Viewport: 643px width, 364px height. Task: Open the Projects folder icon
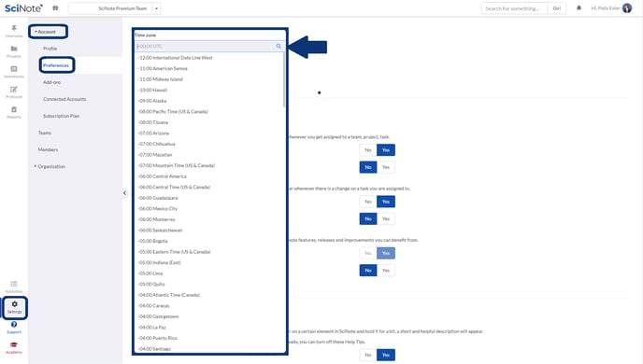(x=14, y=49)
